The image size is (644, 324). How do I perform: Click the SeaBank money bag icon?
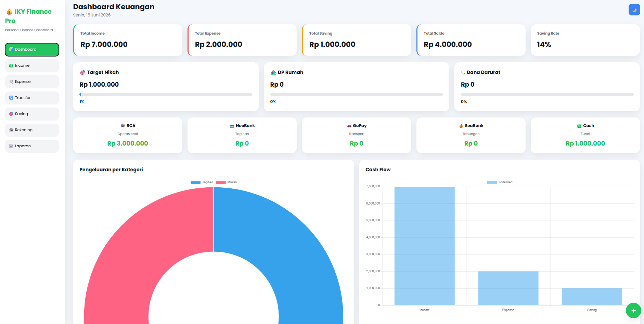461,126
